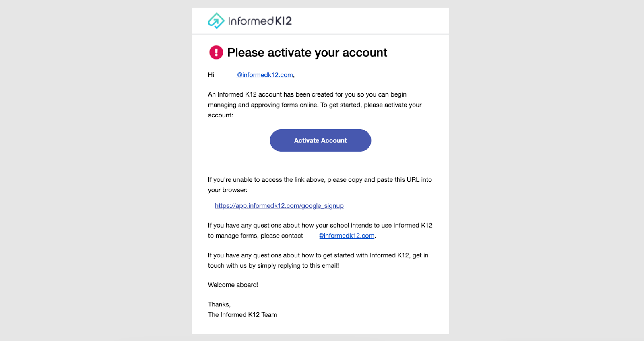The height and width of the screenshot is (341, 644).
Task: Click the thin "Informed" word in the header logo
Action: pyautogui.click(x=251, y=21)
